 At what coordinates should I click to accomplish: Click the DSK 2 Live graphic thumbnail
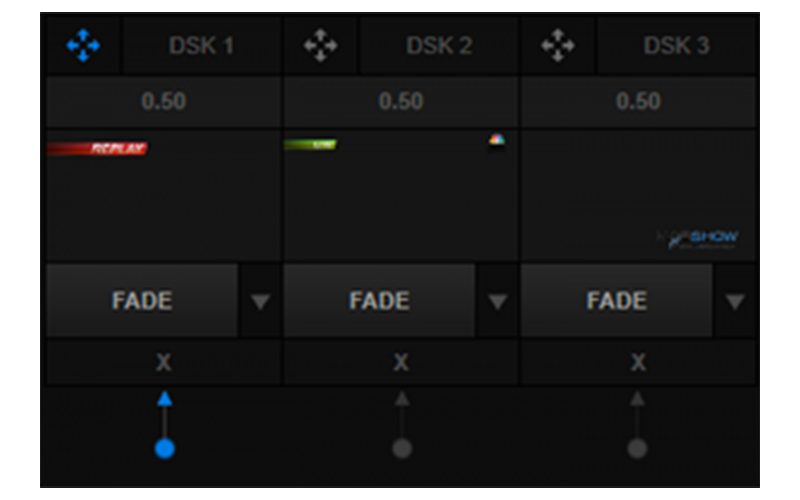[x=401, y=195]
